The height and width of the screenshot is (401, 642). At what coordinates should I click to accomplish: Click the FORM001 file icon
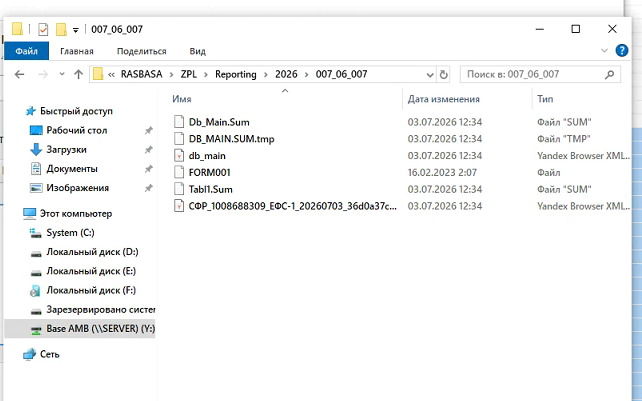tap(179, 172)
